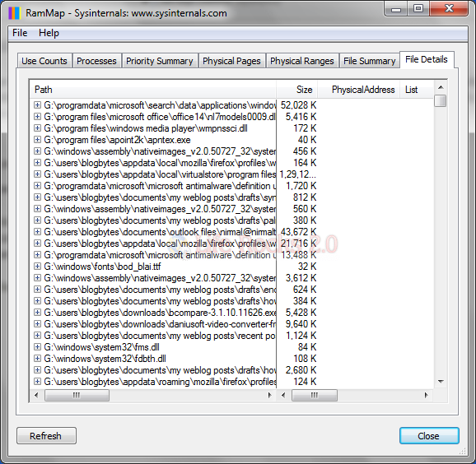Select the G:\windows\system32\fdbth.dll path
This screenshot has height=464, width=476.
click(x=105, y=359)
